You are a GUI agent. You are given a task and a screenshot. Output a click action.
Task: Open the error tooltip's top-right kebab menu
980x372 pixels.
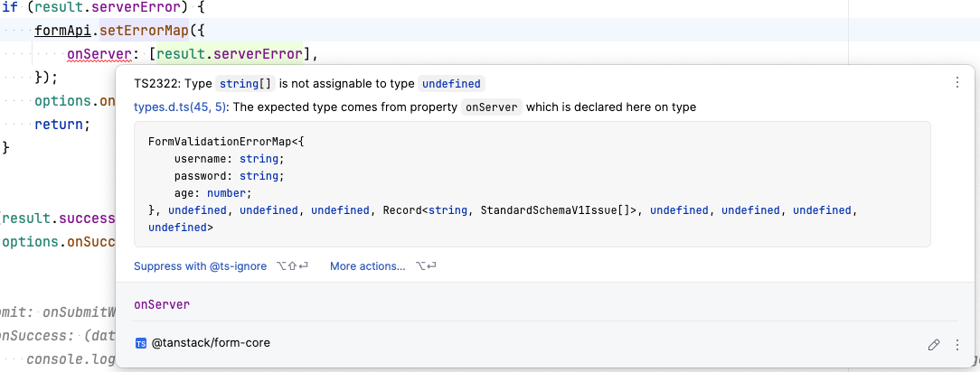pos(956,82)
